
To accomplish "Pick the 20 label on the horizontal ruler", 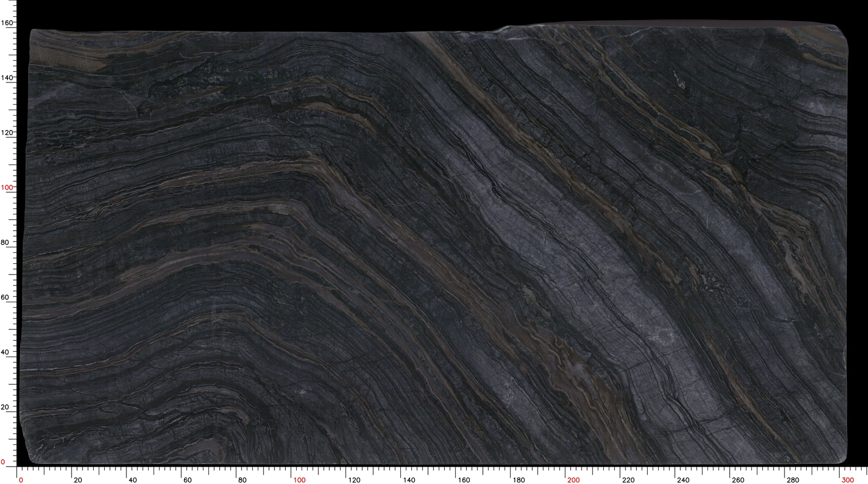I will (x=78, y=480).
